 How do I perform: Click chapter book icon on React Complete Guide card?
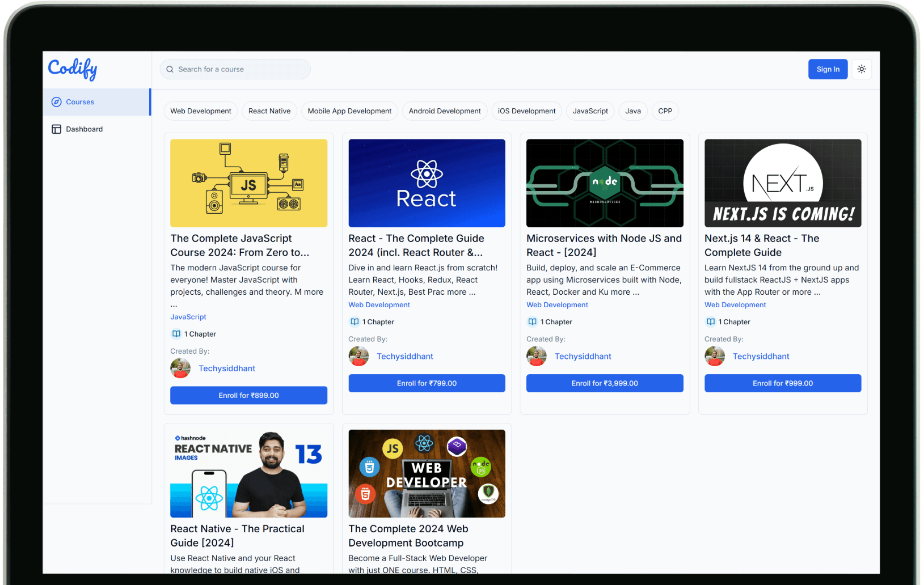click(x=355, y=322)
